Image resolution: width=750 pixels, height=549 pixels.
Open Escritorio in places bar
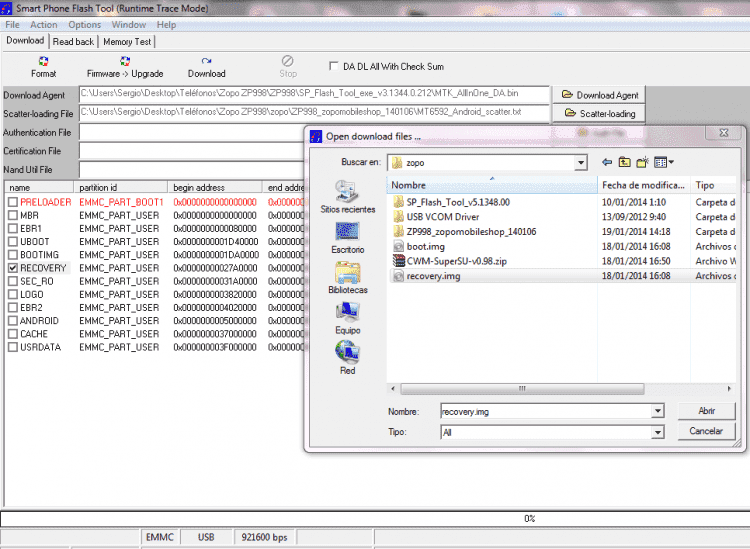pyautogui.click(x=347, y=237)
